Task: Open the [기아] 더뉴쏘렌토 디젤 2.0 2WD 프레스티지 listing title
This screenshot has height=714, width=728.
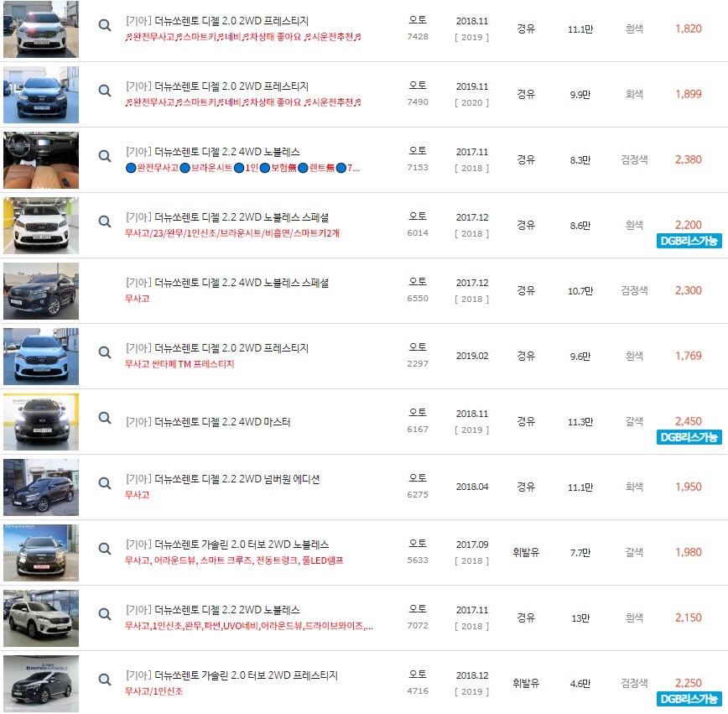Action: pos(218,19)
